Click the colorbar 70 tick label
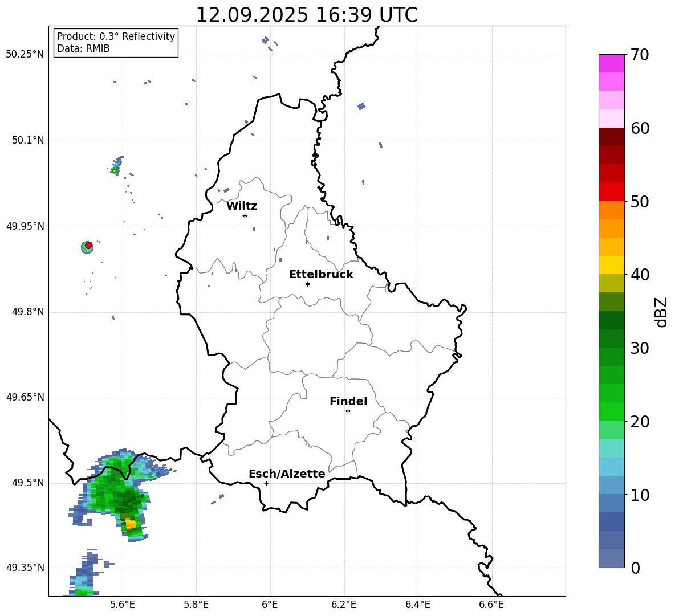675x616 pixels. coord(640,55)
